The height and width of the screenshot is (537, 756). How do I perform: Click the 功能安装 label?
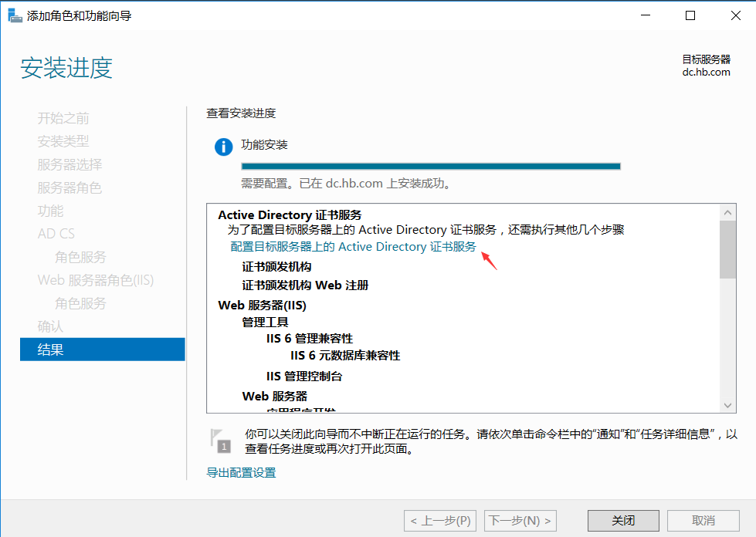264,144
